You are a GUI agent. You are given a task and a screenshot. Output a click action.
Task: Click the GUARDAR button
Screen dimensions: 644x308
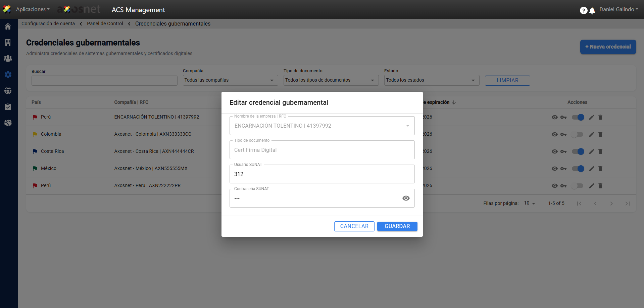[x=397, y=226]
